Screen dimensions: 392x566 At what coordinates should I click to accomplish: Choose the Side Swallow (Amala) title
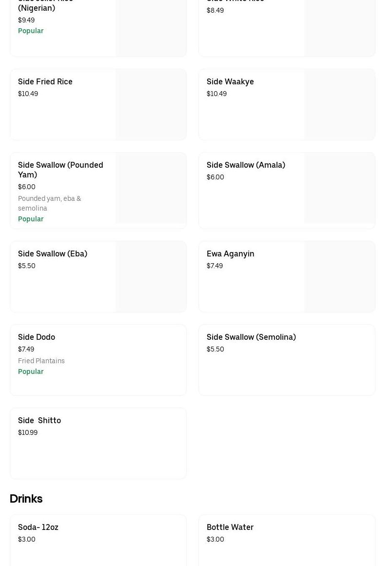246,165
